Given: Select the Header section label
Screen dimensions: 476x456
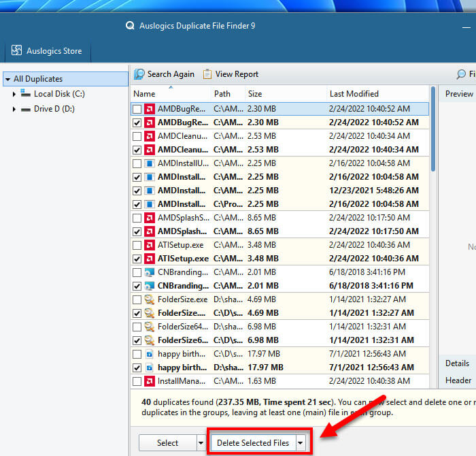Looking at the screenshot, I should [458, 380].
